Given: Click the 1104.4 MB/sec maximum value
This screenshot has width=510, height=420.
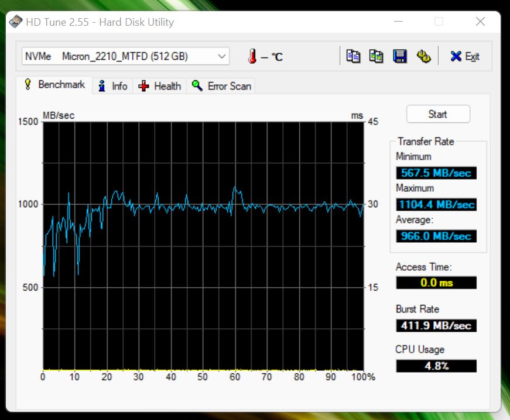Looking at the screenshot, I should tap(436, 204).
